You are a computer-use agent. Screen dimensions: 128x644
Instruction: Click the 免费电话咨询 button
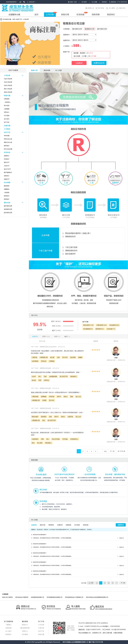pos(99,63)
